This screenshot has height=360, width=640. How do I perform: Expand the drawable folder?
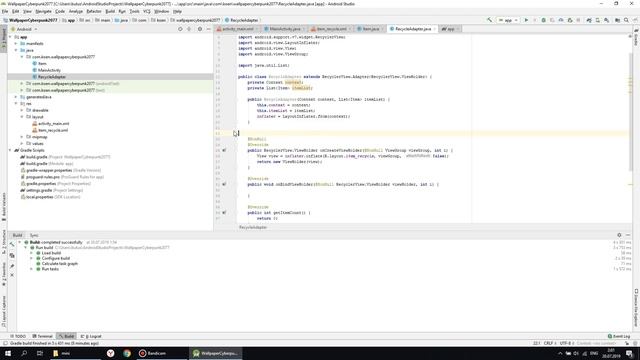22,110
